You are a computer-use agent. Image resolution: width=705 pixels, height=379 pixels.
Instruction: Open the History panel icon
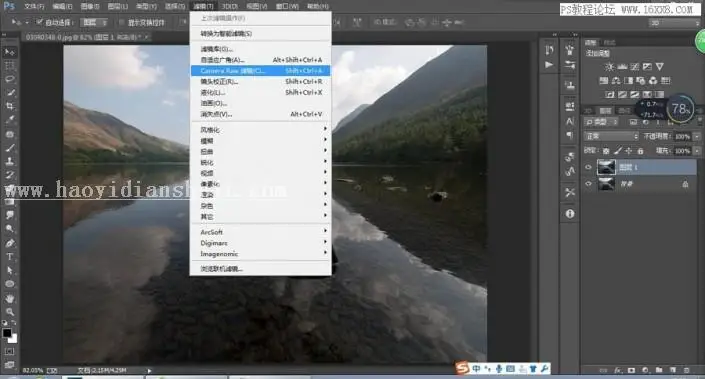(549, 50)
